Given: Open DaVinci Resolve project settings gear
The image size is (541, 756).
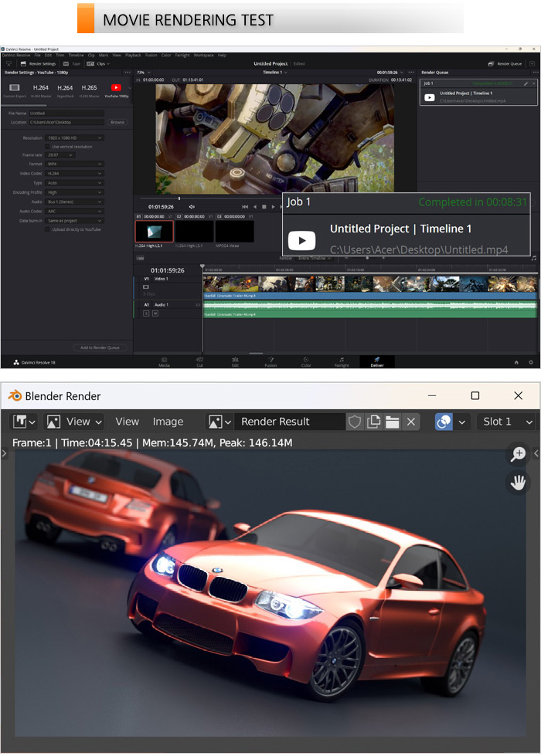Looking at the screenshot, I should click(x=531, y=362).
